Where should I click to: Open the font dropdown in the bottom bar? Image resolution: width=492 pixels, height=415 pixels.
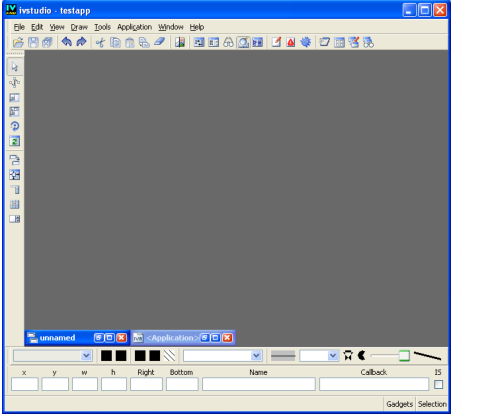point(223,356)
